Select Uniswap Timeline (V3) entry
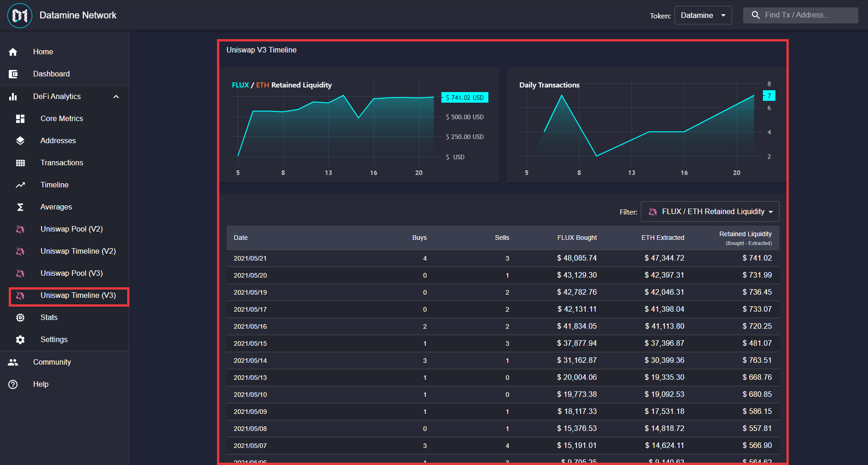 click(x=65, y=296)
